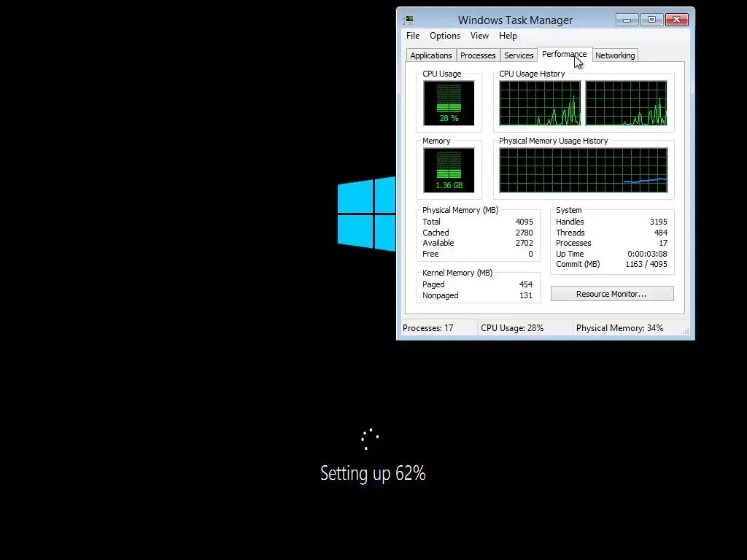Open Resource Monitor
The image size is (747, 560).
612,294
